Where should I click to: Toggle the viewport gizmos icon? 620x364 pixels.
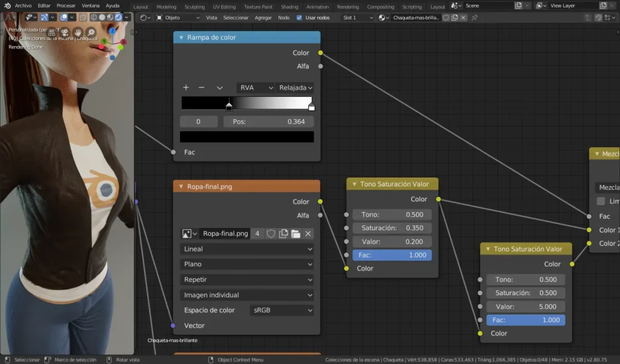pyautogui.click(x=44, y=18)
